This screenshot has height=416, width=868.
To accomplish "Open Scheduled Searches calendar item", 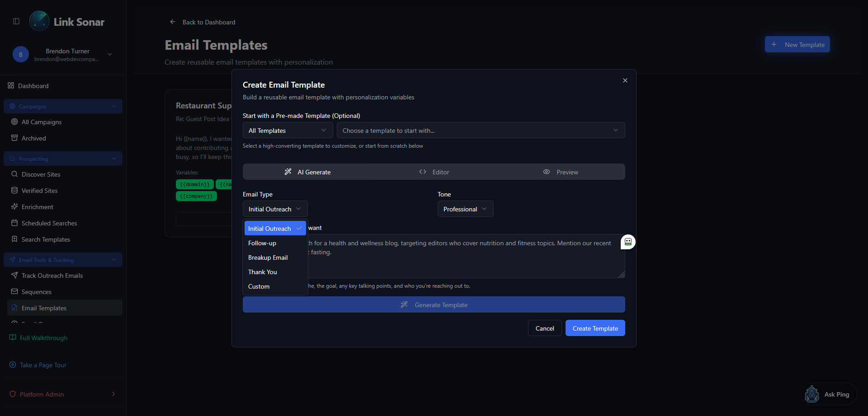I will 49,223.
